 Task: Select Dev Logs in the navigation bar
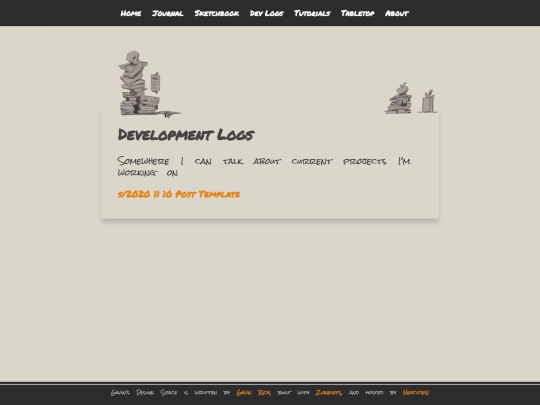(x=267, y=13)
